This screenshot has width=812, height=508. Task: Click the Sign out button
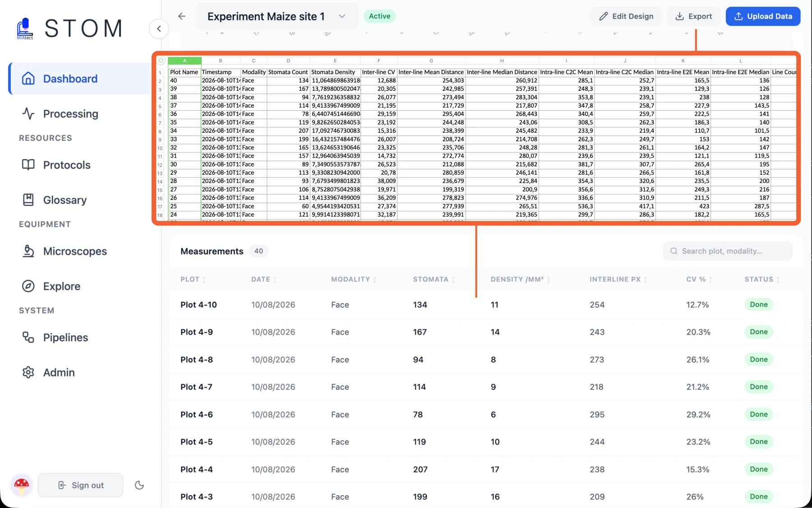81,485
